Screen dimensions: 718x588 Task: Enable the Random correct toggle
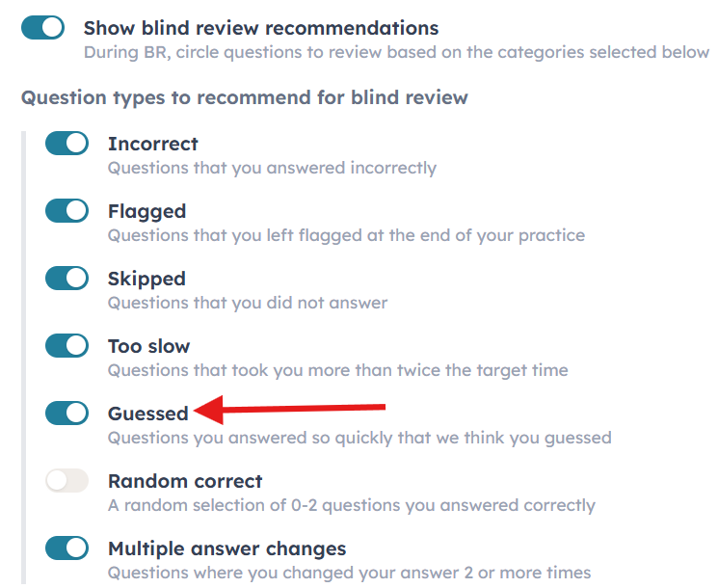(x=66, y=481)
